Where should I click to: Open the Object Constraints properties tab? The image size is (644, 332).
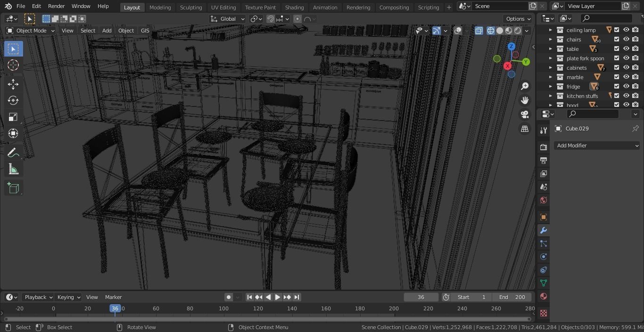point(544,270)
